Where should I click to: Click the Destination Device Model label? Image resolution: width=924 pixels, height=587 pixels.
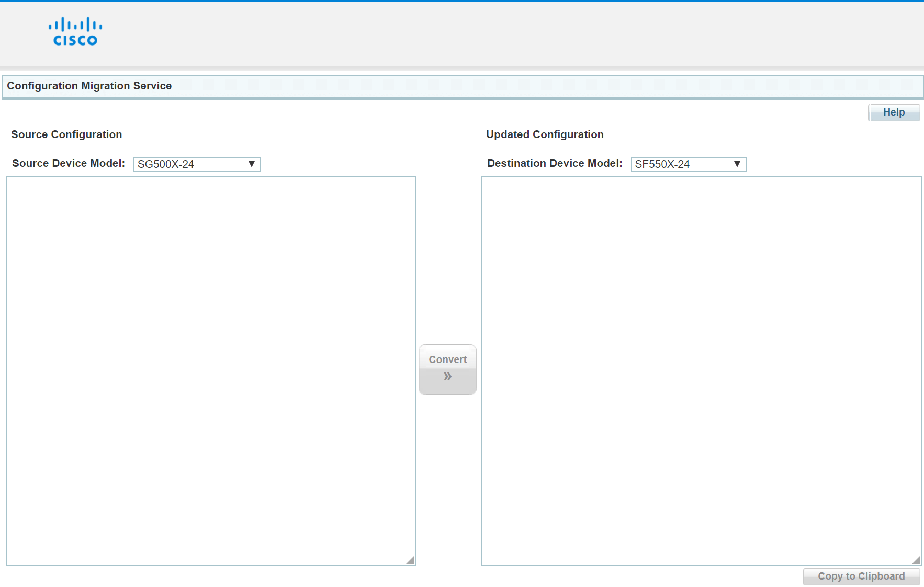(555, 163)
